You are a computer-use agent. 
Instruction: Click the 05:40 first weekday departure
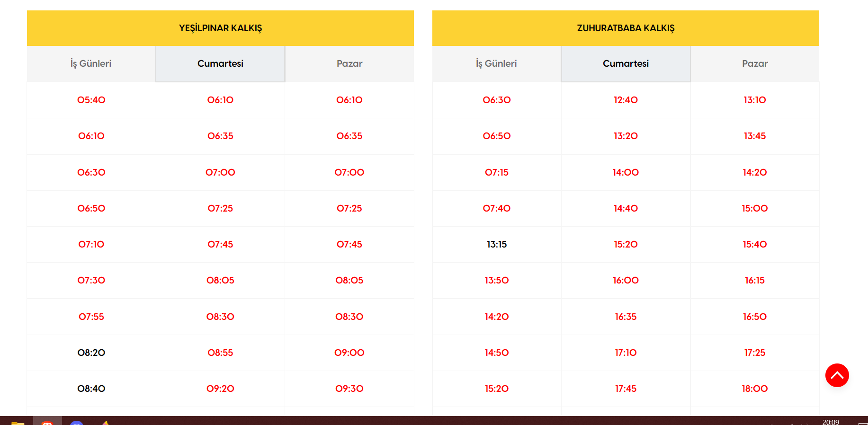(91, 100)
